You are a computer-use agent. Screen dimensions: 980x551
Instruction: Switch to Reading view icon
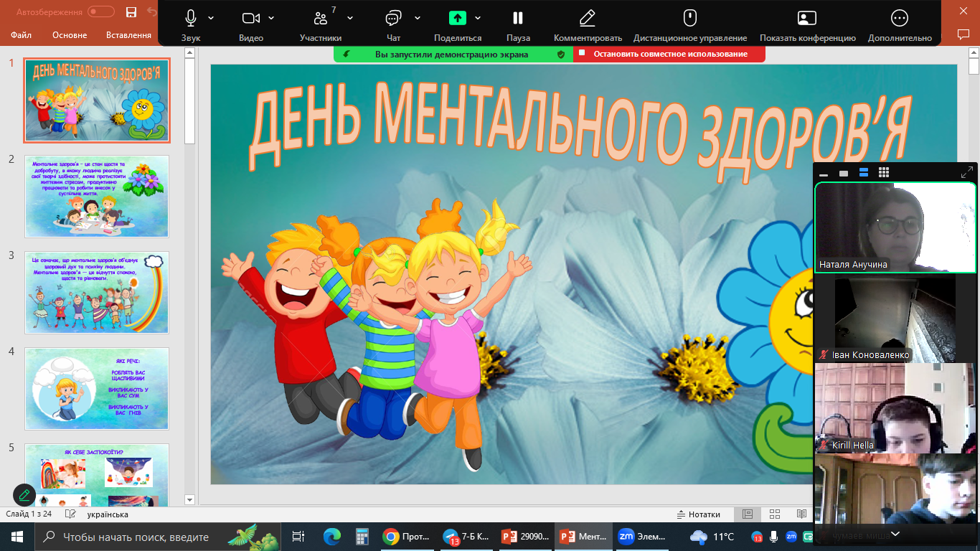point(801,514)
